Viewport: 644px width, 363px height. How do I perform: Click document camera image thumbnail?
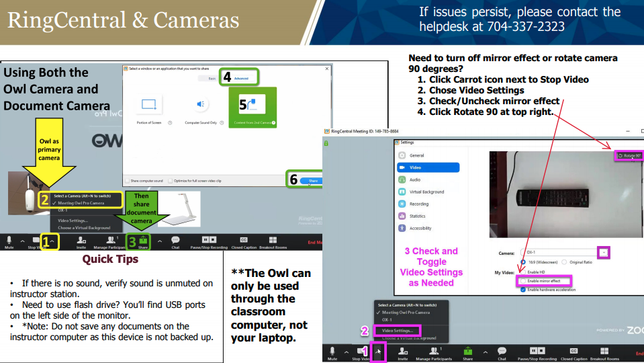179,209
